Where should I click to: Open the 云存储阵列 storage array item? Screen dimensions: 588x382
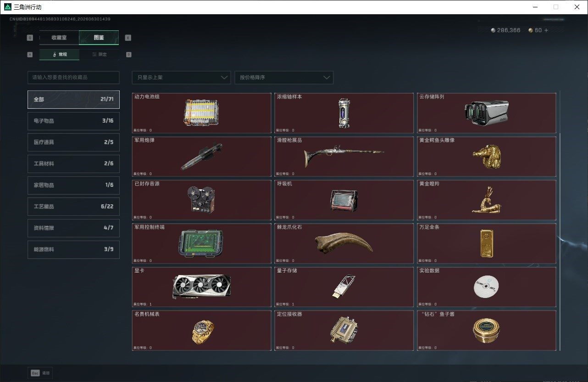tap(487, 113)
